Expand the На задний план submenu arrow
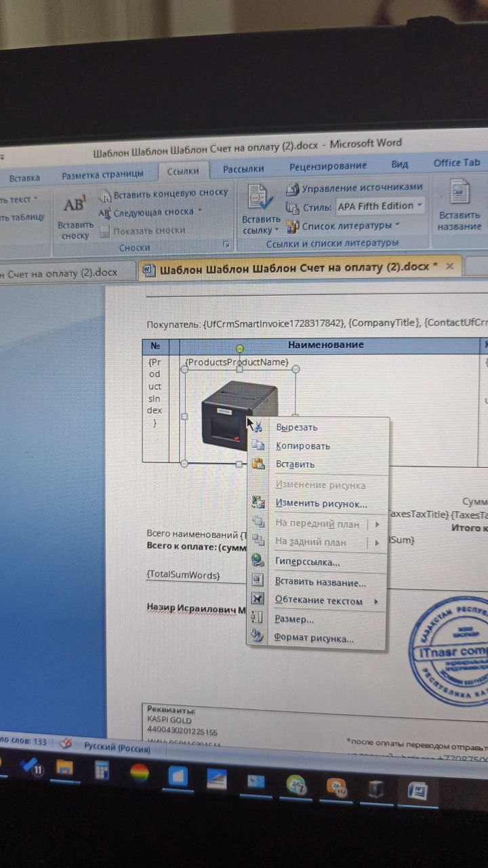Screen dimensions: 488x868 376,542
